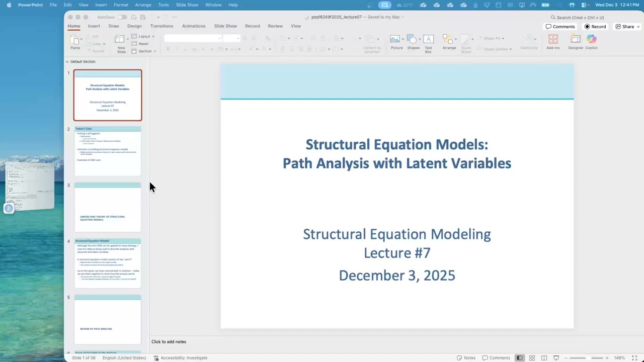
Task: Click the Arrange icon
Action: 447,39
